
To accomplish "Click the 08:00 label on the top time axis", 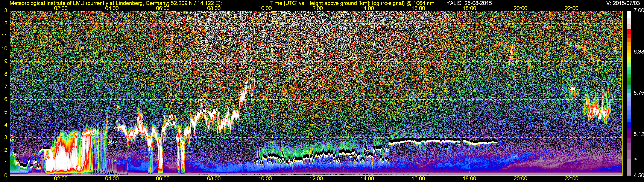I will click(x=214, y=8).
